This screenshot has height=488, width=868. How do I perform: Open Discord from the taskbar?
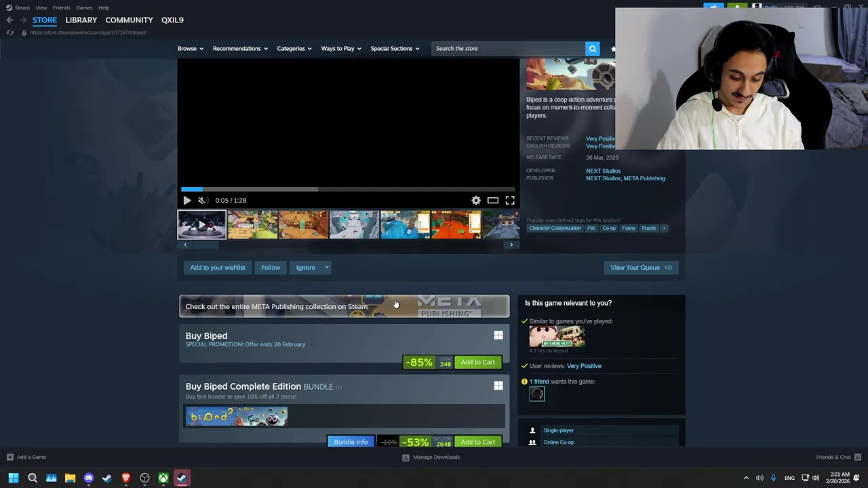point(88,478)
